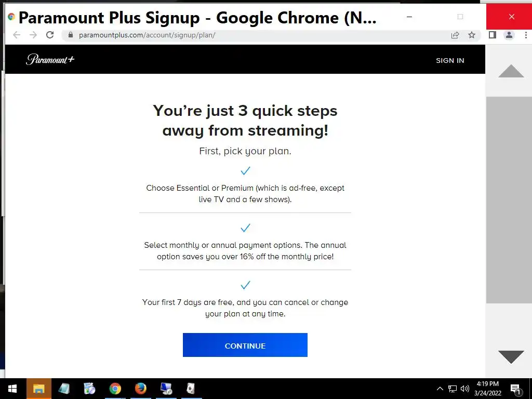Open Chrome's three-dot menu

(526, 35)
